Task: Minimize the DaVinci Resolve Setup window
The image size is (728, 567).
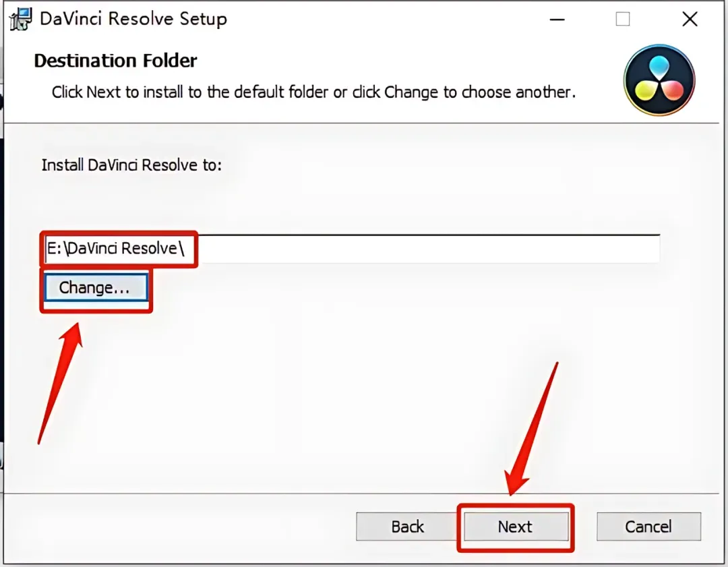Action: click(557, 20)
